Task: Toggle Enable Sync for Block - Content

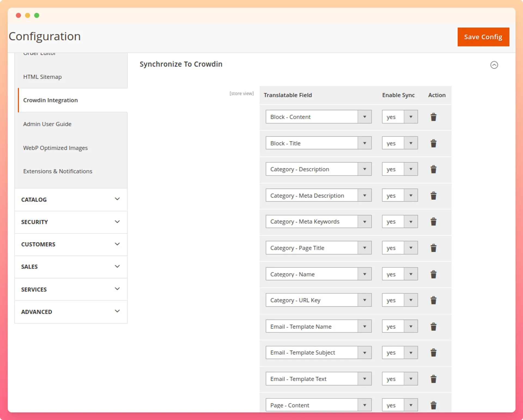Action: point(400,117)
